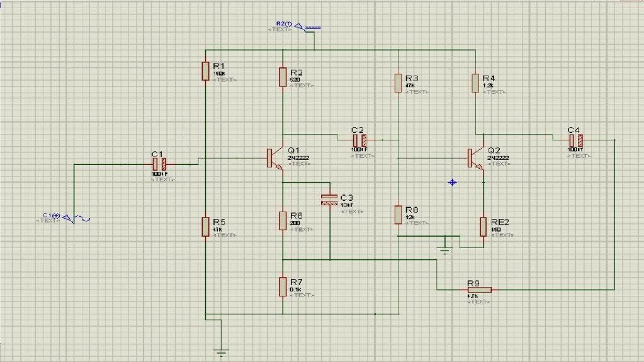
Task: Click the ground symbol near RE2
Action: click(445, 250)
